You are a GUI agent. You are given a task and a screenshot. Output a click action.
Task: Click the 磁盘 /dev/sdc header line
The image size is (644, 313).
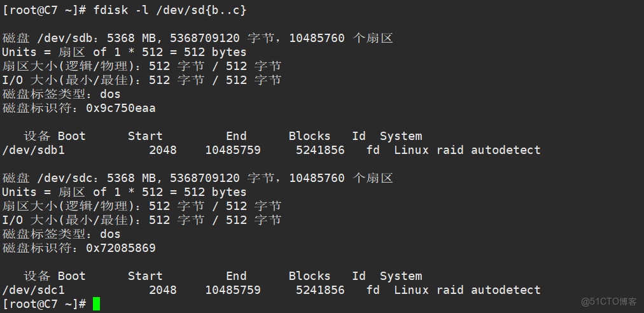point(197,178)
